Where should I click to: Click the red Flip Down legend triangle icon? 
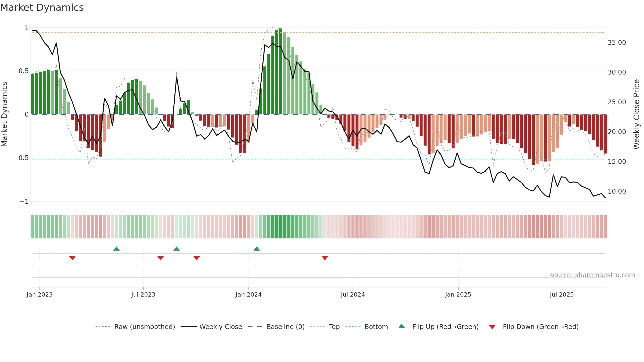click(492, 327)
